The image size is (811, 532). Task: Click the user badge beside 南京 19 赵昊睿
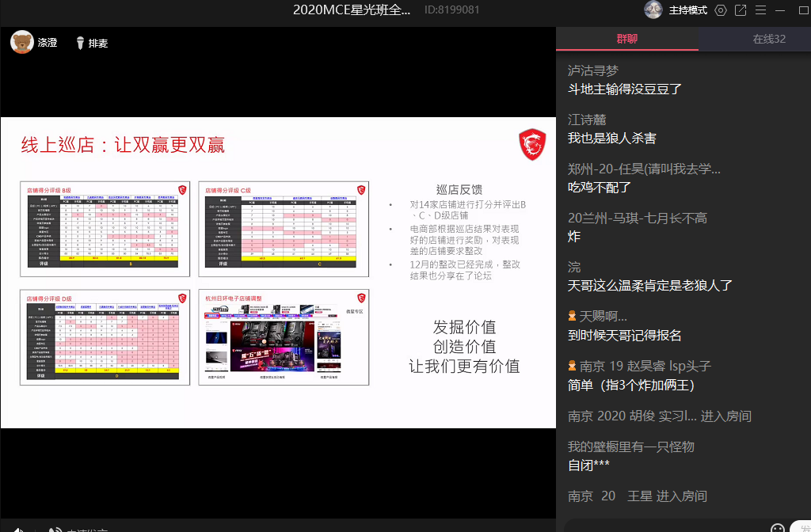coord(573,366)
